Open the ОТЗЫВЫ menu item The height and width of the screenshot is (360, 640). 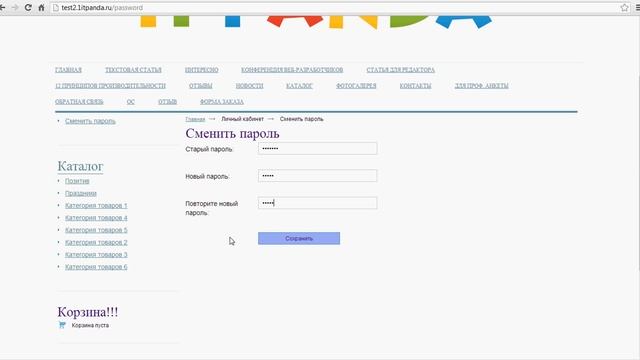tap(200, 86)
